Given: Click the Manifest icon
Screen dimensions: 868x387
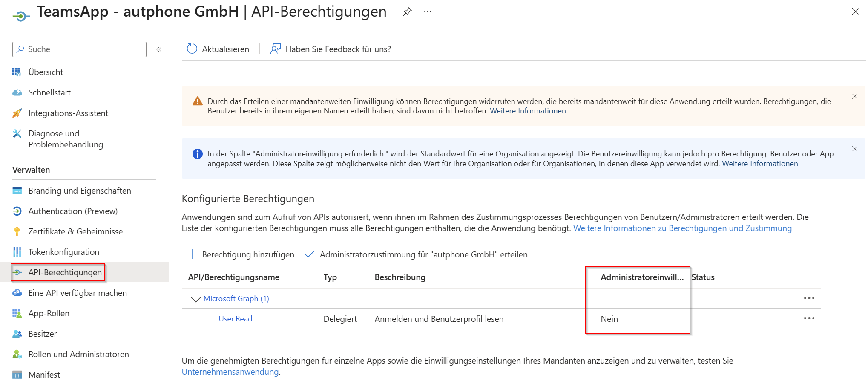Looking at the screenshot, I should [x=17, y=374].
